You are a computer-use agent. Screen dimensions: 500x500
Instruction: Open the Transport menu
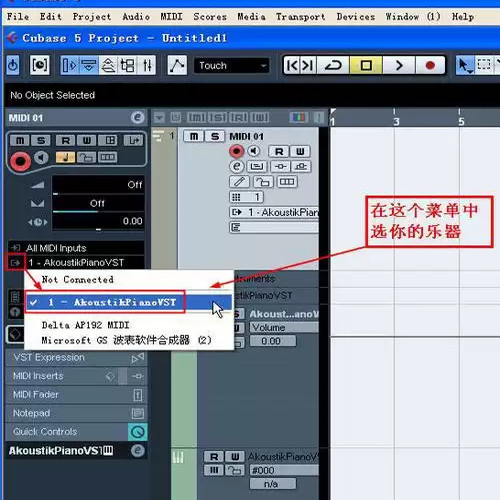coord(301,17)
